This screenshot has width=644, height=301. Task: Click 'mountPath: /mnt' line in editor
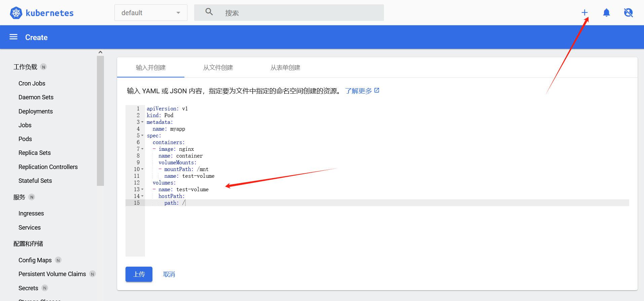(x=186, y=169)
